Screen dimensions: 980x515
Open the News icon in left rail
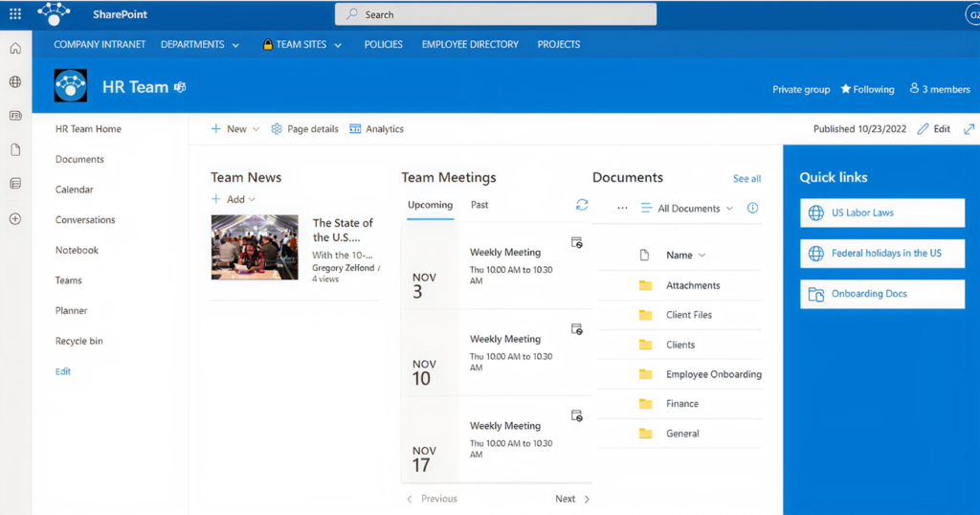coord(15,116)
